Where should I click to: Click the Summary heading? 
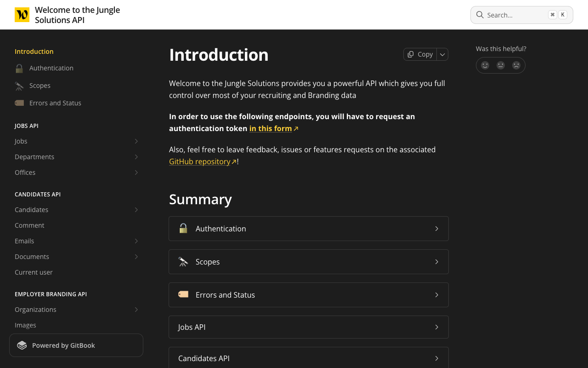coord(200,199)
